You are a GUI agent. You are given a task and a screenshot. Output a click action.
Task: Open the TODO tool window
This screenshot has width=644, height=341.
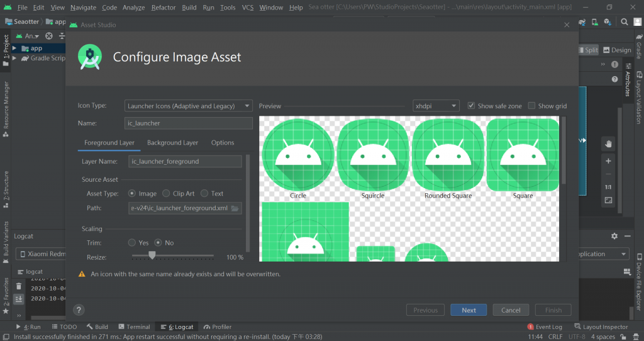coord(65,327)
